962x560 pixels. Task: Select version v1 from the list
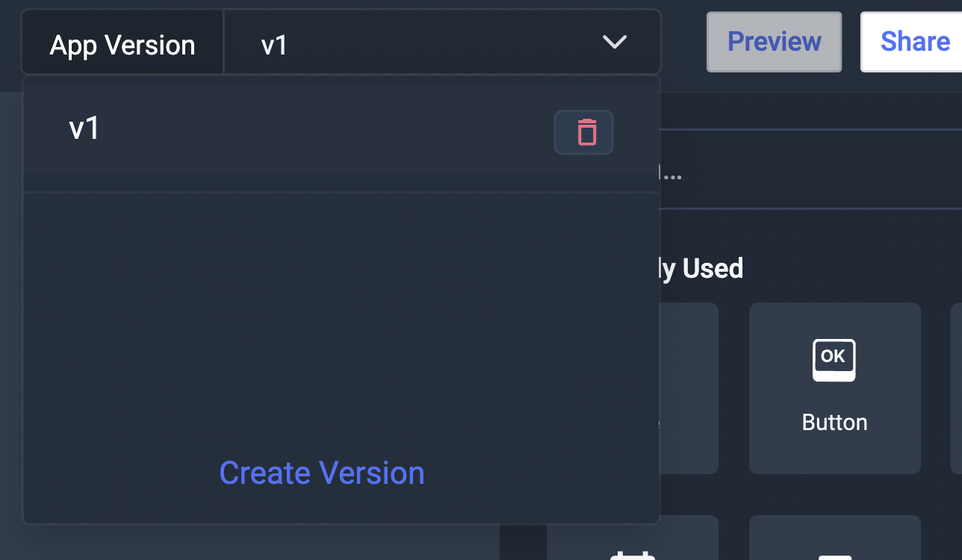click(x=84, y=127)
